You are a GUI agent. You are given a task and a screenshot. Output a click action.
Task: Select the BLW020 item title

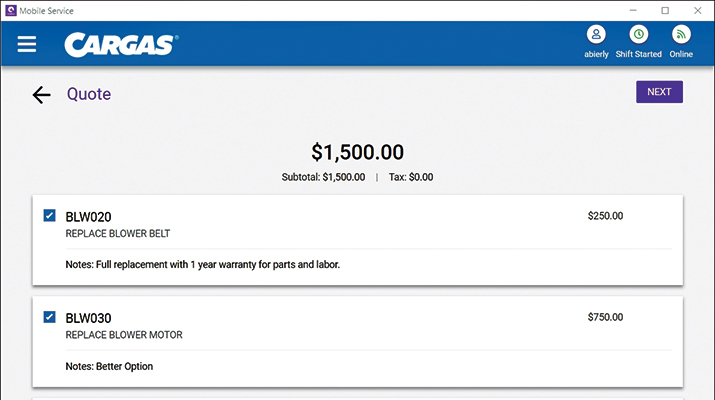coord(88,216)
